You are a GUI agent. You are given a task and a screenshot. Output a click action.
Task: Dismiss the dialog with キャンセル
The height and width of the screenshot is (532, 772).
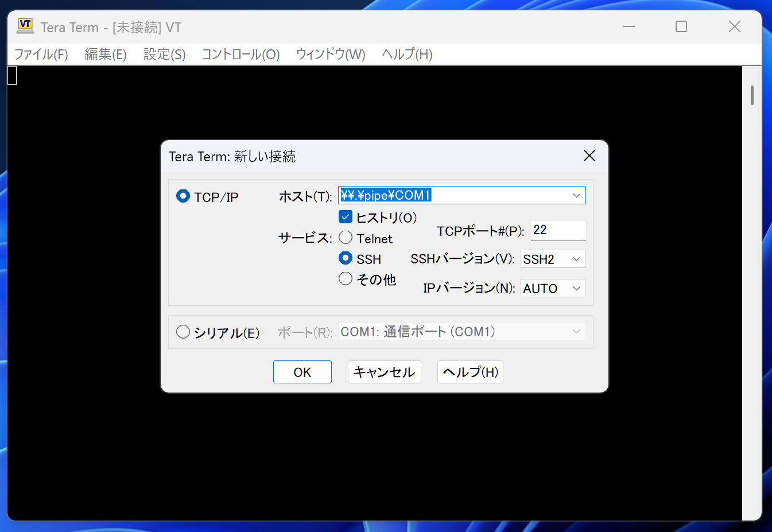384,371
